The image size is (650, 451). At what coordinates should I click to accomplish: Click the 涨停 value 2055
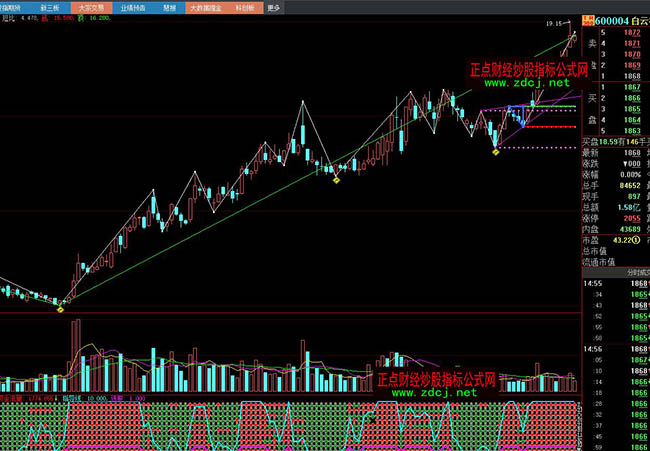(x=631, y=218)
